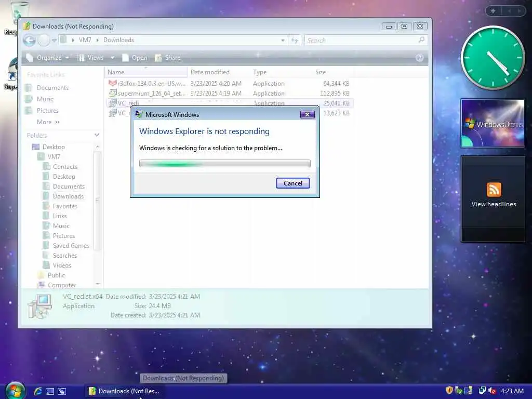532x399 pixels.
Task: Cancel the not responding dialog
Action: click(x=292, y=183)
